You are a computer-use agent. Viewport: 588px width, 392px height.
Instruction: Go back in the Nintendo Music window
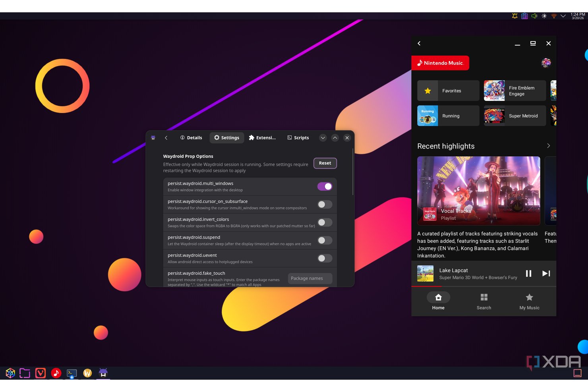(419, 43)
